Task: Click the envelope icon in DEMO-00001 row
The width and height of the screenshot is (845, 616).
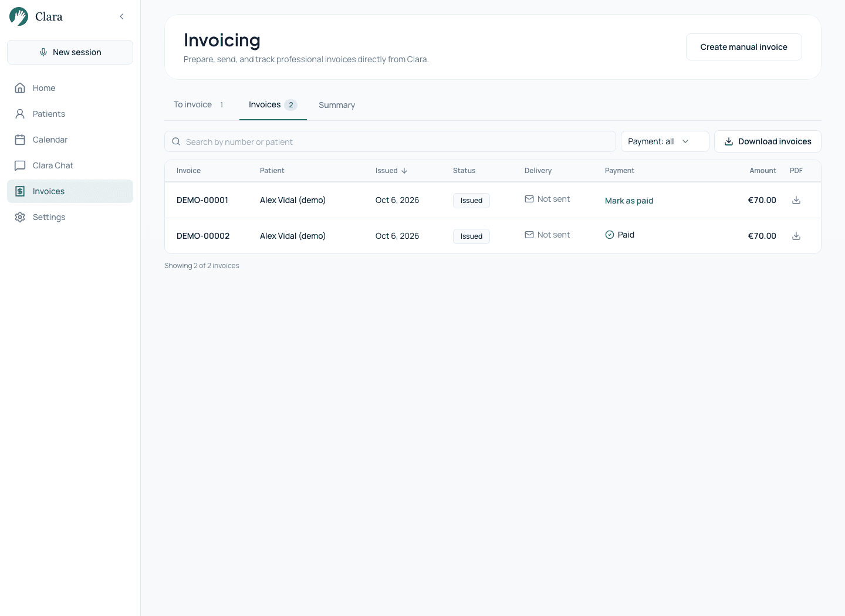Action: (529, 199)
